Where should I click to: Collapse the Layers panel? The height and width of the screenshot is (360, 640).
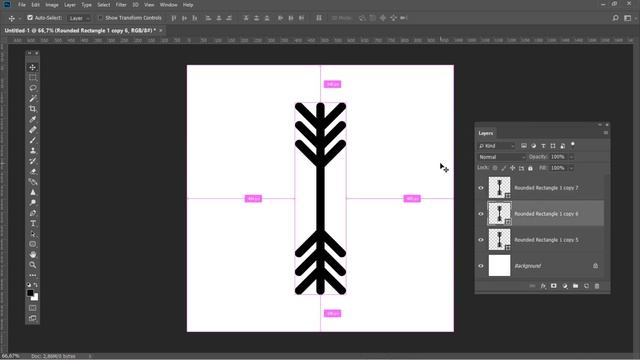[600, 124]
